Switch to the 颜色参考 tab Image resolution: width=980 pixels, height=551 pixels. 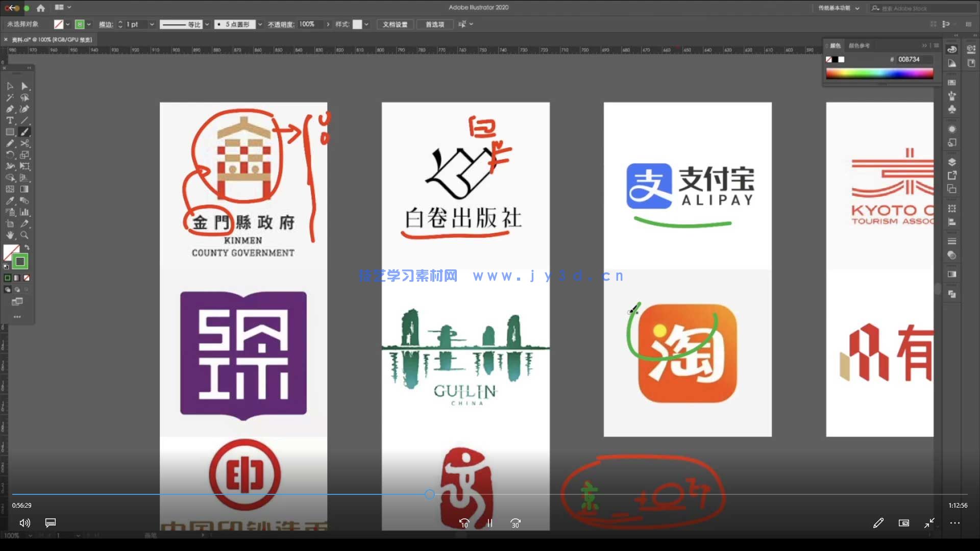click(861, 45)
